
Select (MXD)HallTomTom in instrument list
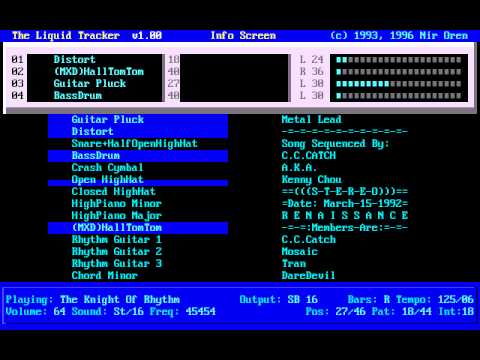tap(138, 227)
